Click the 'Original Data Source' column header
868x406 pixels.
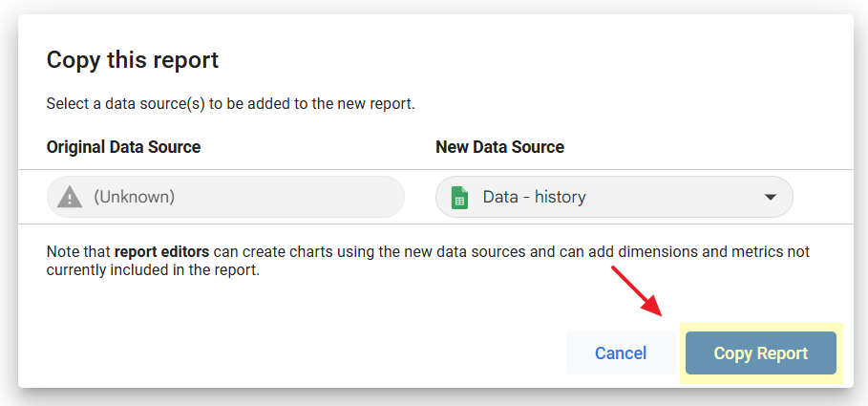tap(123, 147)
